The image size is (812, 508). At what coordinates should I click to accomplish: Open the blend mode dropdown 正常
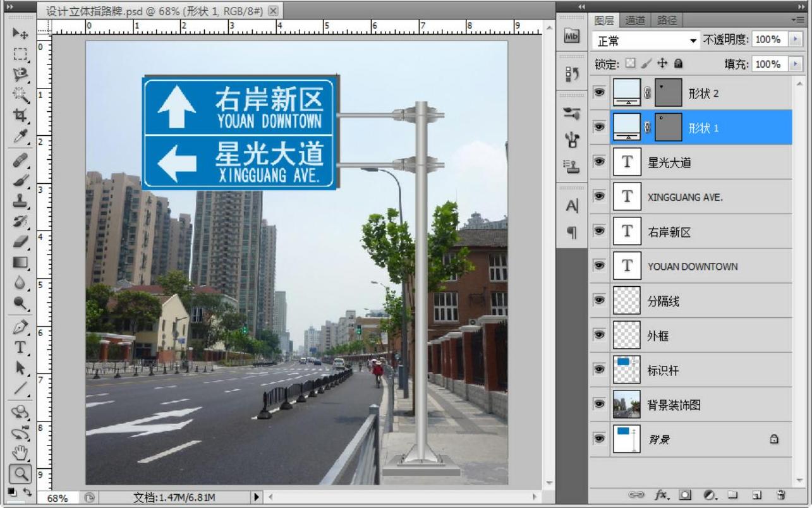click(x=646, y=40)
